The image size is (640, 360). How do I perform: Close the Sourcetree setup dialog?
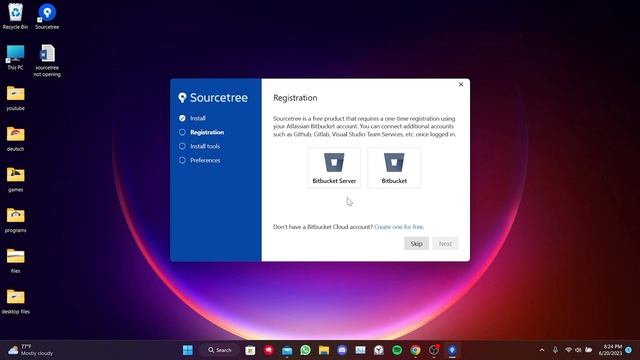tap(461, 84)
